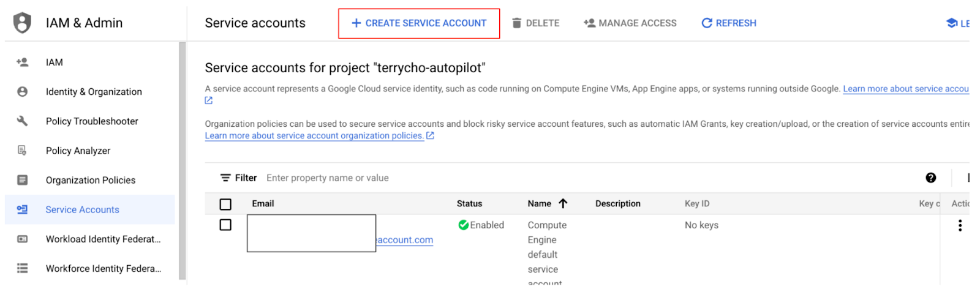Click the Compute Engine default service account name
Image resolution: width=980 pixels, height=305 pixels.
547,252
